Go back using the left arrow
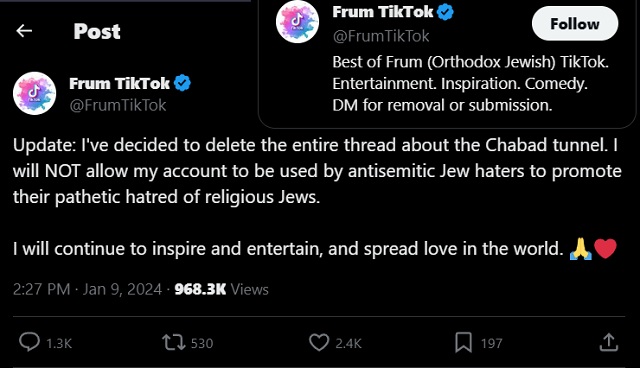The width and height of the screenshot is (640, 368). (x=24, y=31)
